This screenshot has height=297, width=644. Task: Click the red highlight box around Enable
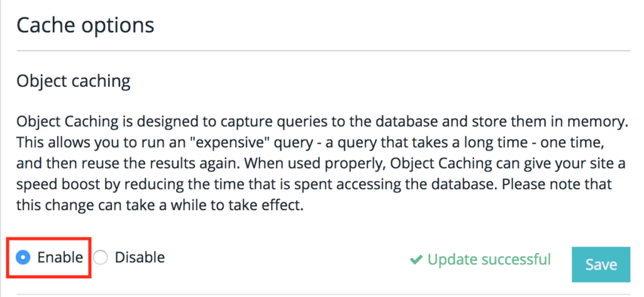48,257
